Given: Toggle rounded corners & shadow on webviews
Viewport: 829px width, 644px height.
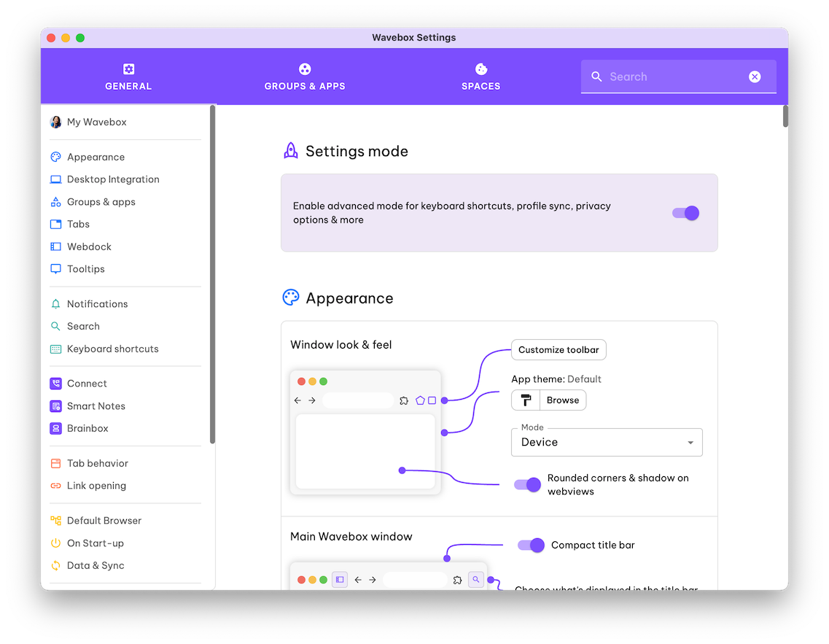Looking at the screenshot, I should tap(528, 485).
